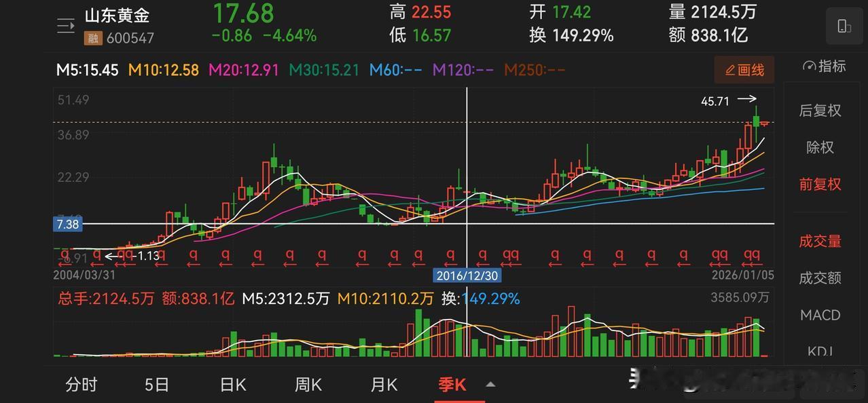Select 后复权 price adjustment

(x=820, y=111)
